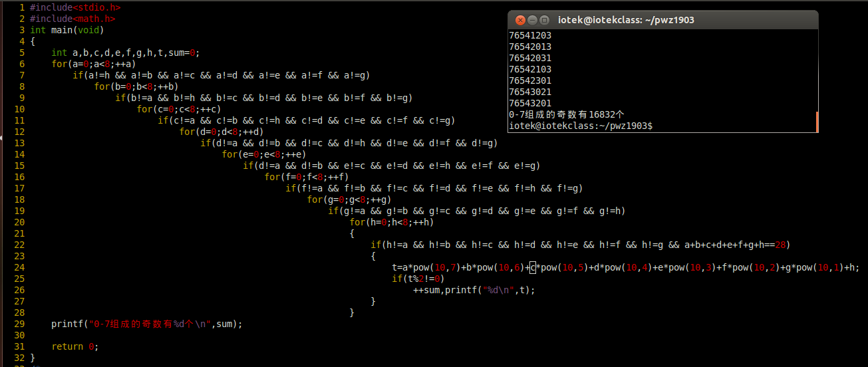Click the terminal title 'iotek@iotekclass: ~/pwz1903'
868x367 pixels.
tap(626, 20)
